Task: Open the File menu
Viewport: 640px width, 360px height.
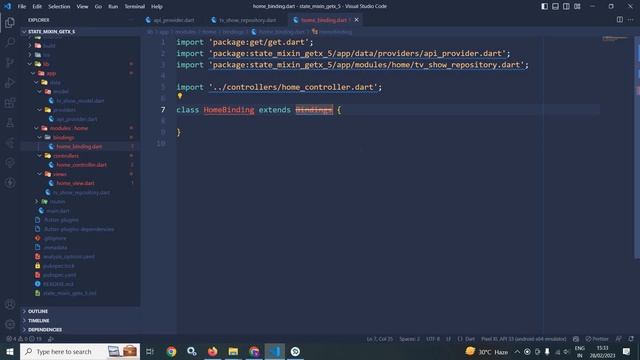Action: 22,6
